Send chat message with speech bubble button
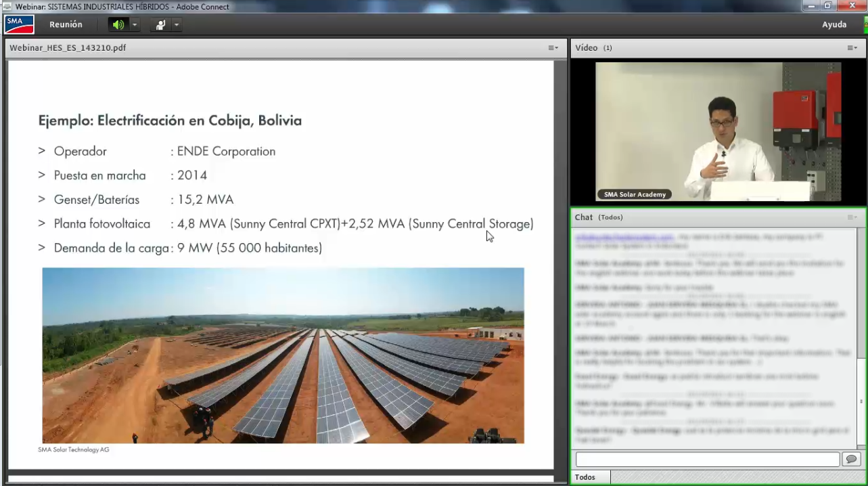868x486 pixels. pos(850,460)
